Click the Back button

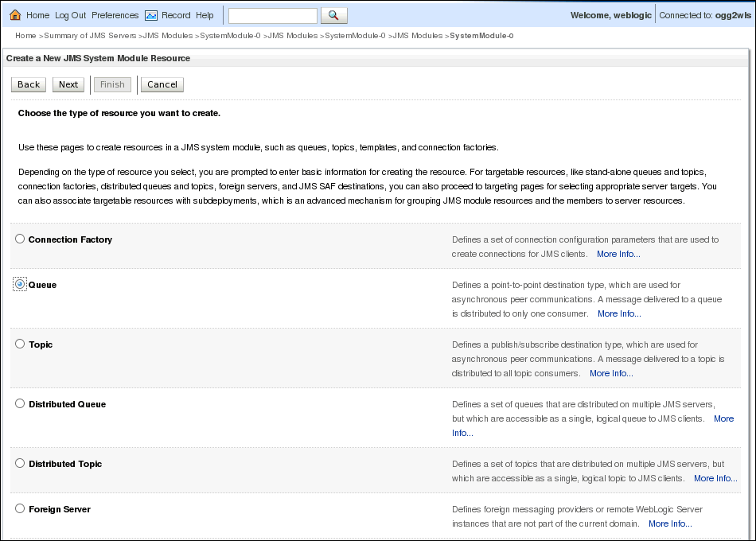(29, 84)
